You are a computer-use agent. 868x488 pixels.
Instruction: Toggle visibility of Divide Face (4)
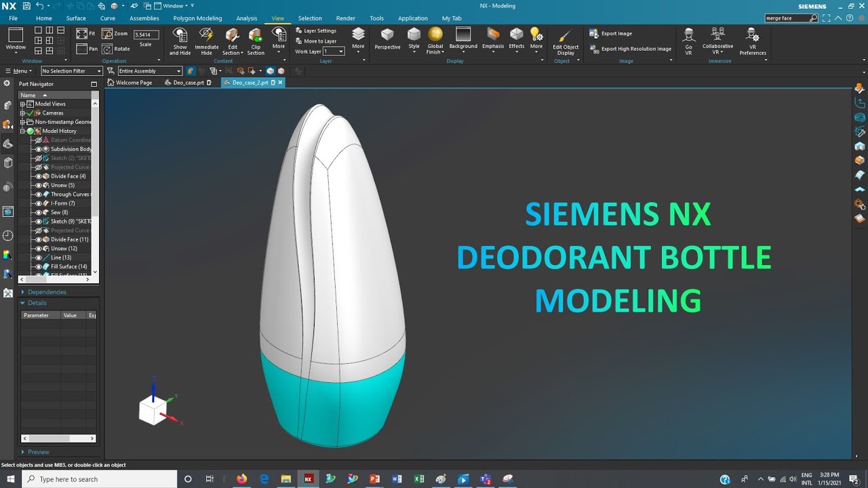tap(39, 176)
